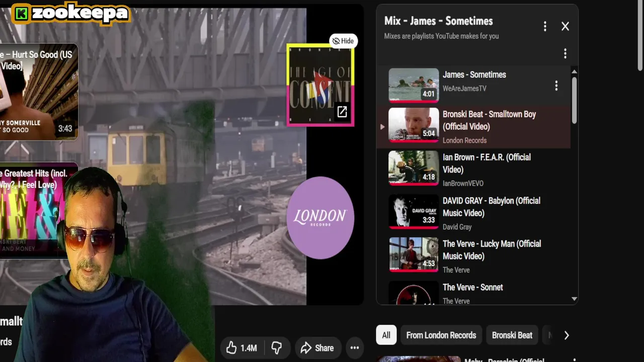The height and width of the screenshot is (362, 644).
Task: Open playlist secondary three-dot menu
Action: (565, 53)
